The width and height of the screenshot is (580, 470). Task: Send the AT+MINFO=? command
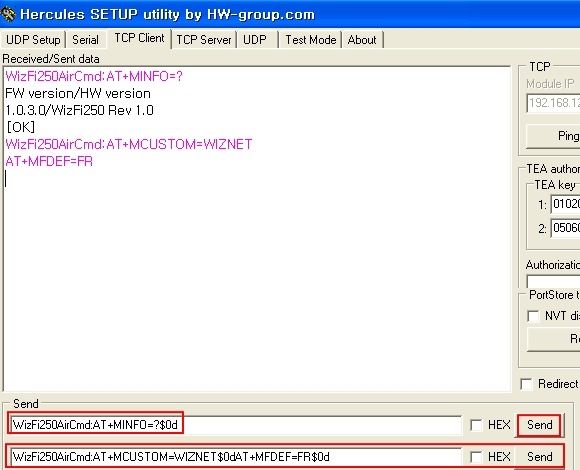(x=540, y=425)
